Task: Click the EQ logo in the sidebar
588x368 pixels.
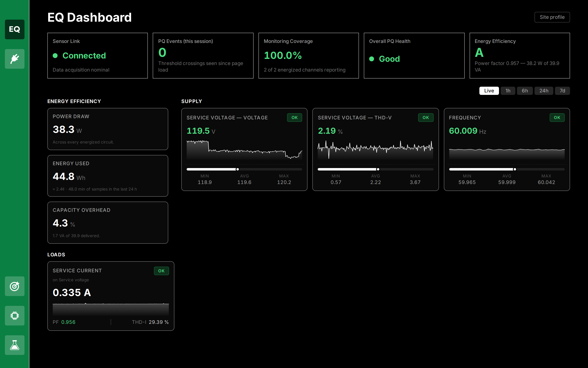Action: coord(14,29)
